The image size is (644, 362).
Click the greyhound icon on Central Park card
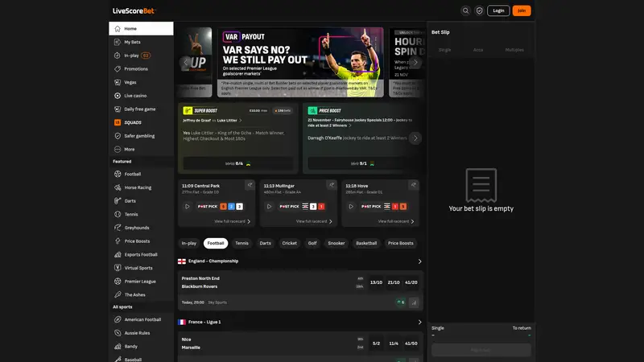click(x=250, y=186)
